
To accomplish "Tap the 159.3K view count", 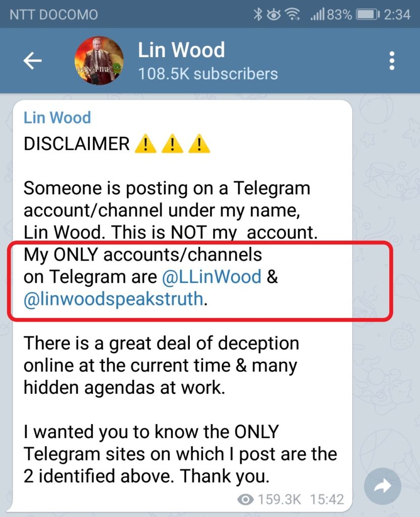I will click(279, 499).
